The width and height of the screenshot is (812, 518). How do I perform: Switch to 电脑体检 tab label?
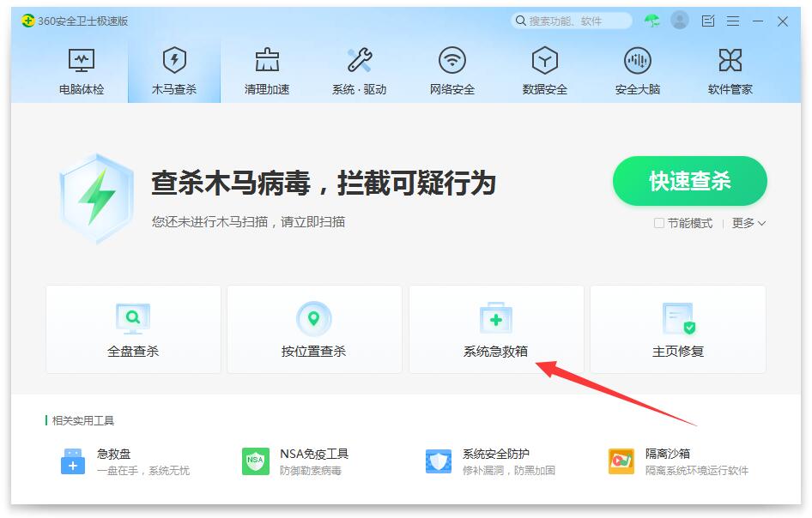point(82,89)
